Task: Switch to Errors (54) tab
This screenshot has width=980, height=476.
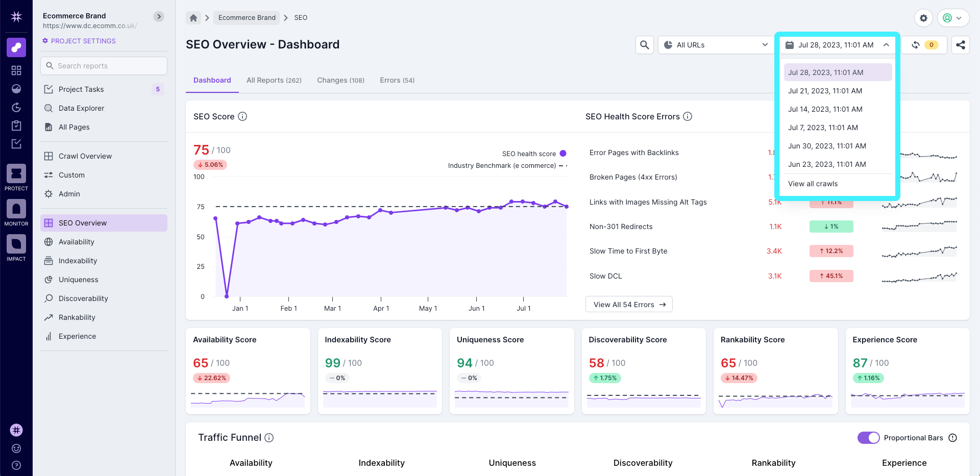Action: coord(397,80)
